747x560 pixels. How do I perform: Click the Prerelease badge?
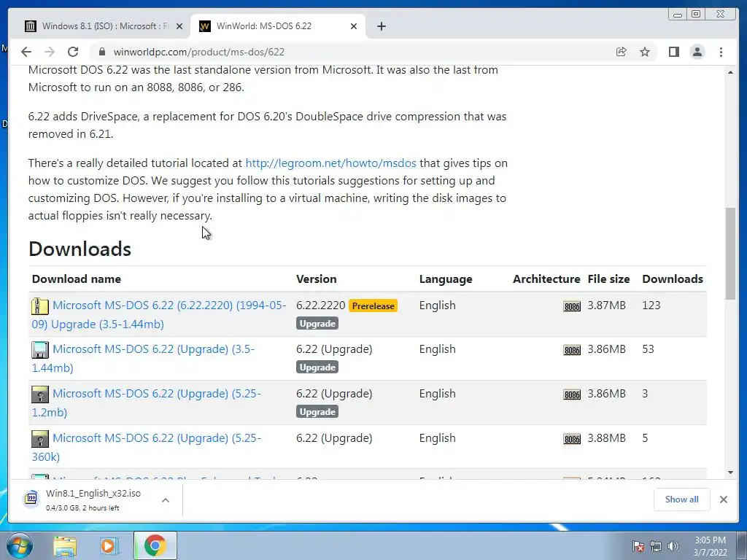[373, 306]
